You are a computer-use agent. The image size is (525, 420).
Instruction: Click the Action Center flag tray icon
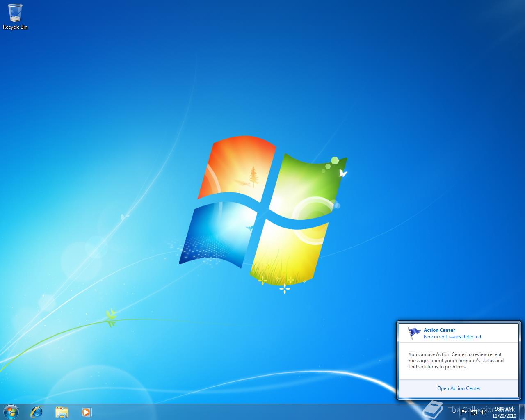tap(464, 412)
